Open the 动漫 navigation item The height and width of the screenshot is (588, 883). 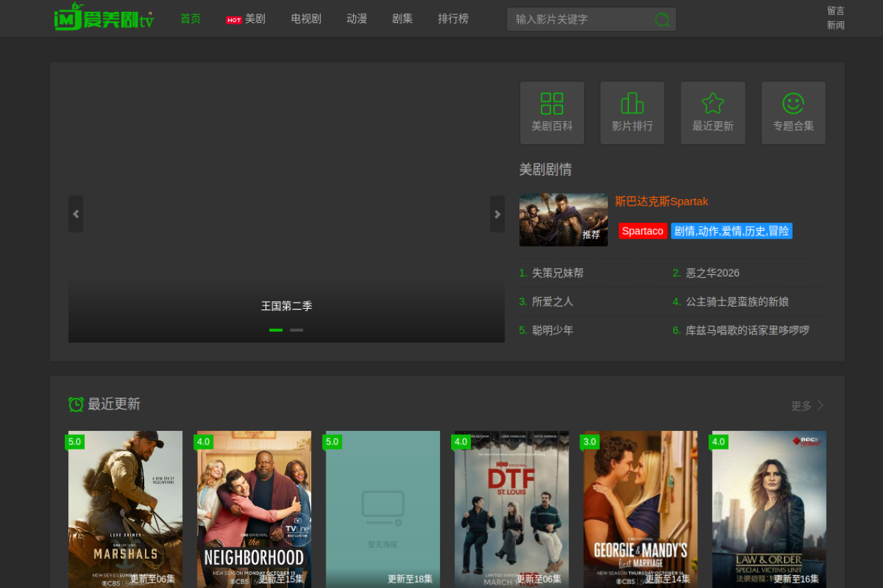[x=357, y=19]
